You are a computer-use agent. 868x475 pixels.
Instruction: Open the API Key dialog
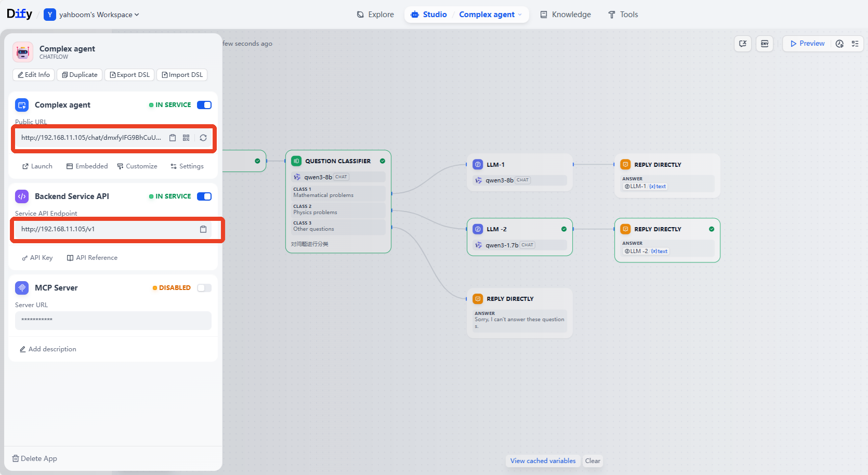[x=37, y=258]
